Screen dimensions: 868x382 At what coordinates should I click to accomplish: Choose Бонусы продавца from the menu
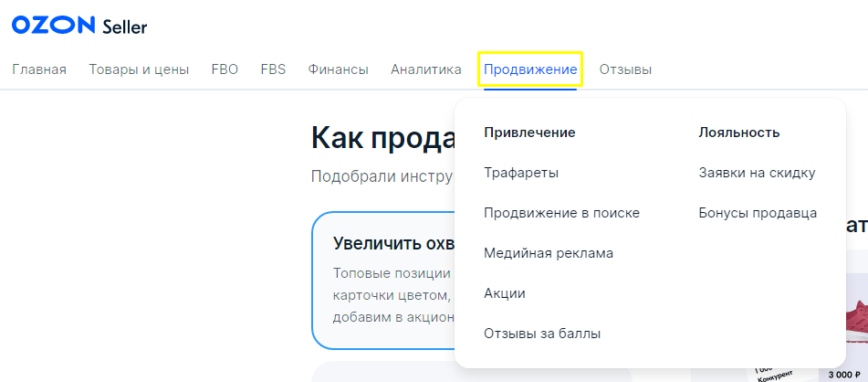758,213
